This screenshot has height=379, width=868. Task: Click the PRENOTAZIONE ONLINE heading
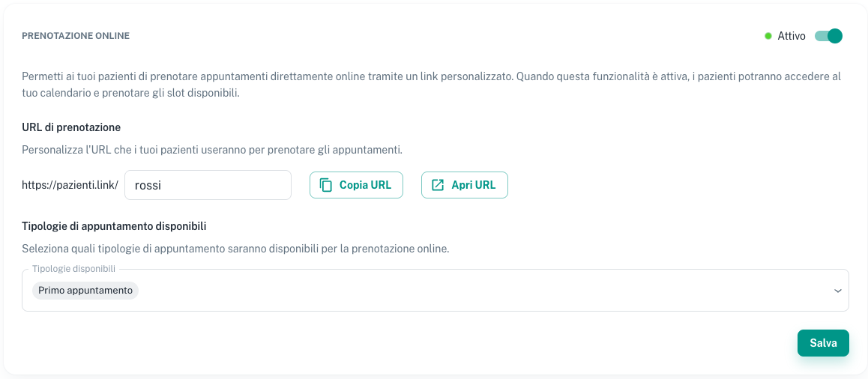point(76,35)
